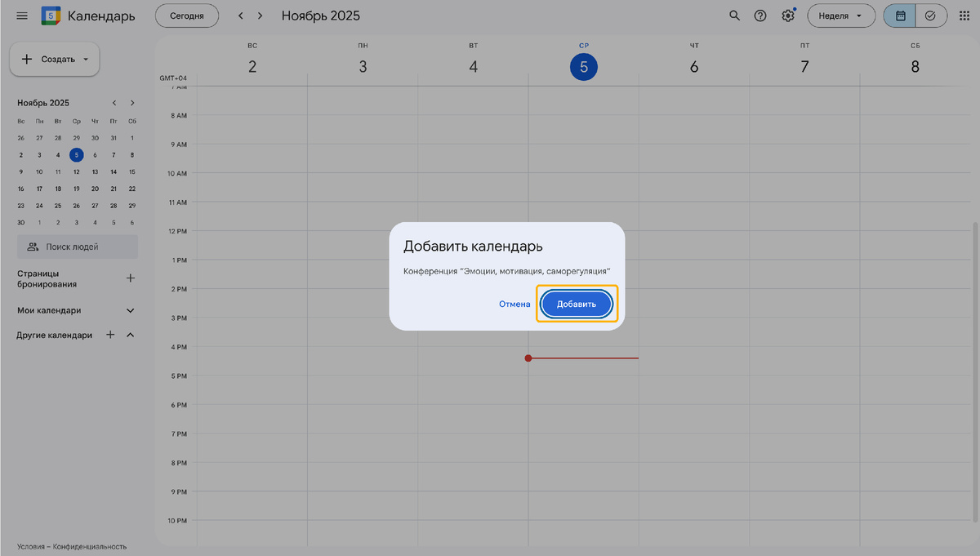Select 10 in the mini calendar
This screenshot has height=556, width=980.
[x=39, y=171]
